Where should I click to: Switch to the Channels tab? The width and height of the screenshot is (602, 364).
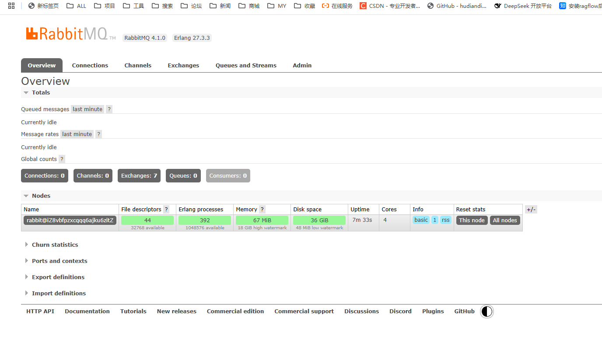pyautogui.click(x=138, y=65)
